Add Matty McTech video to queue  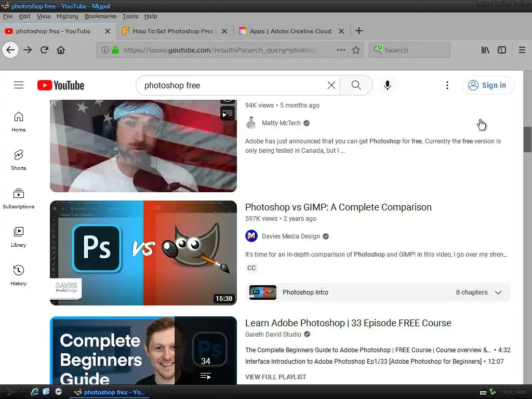click(228, 114)
